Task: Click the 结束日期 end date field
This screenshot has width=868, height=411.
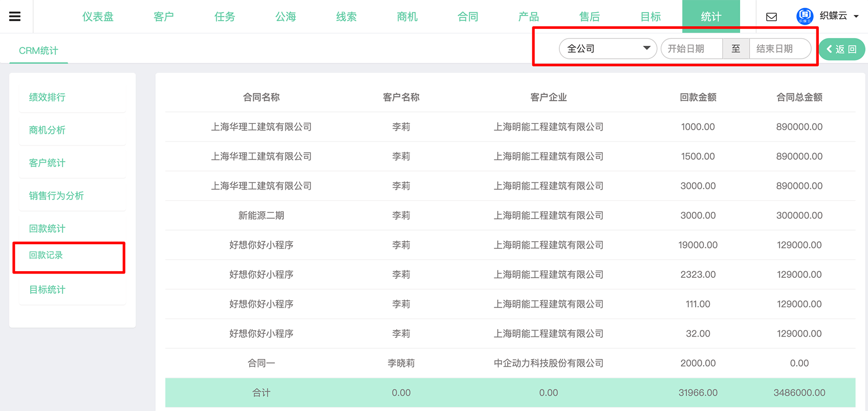Action: (780, 49)
